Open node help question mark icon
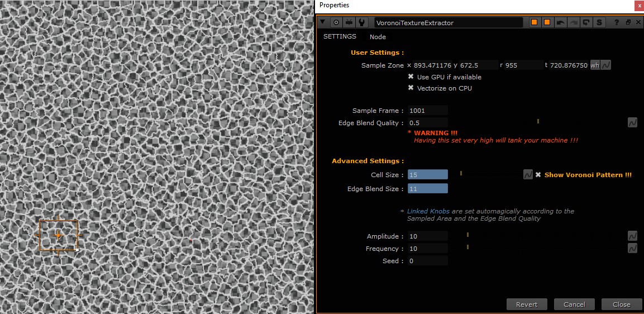644x314 pixels. coord(617,22)
